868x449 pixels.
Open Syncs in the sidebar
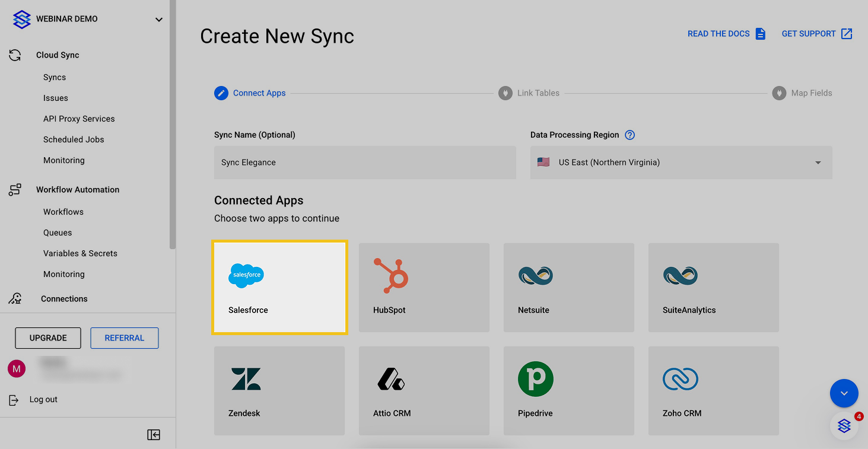[55, 78]
